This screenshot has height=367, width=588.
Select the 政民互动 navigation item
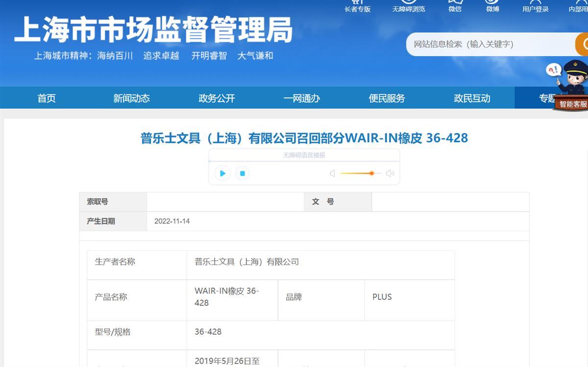click(x=472, y=98)
